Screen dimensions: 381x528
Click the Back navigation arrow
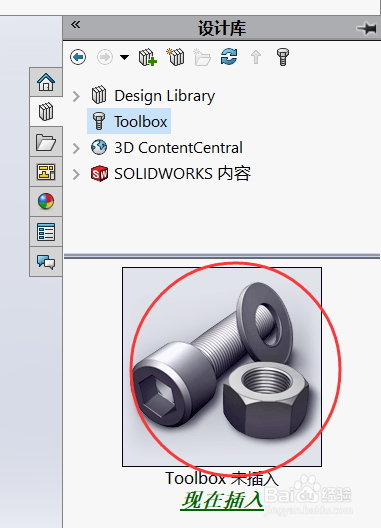(78, 57)
